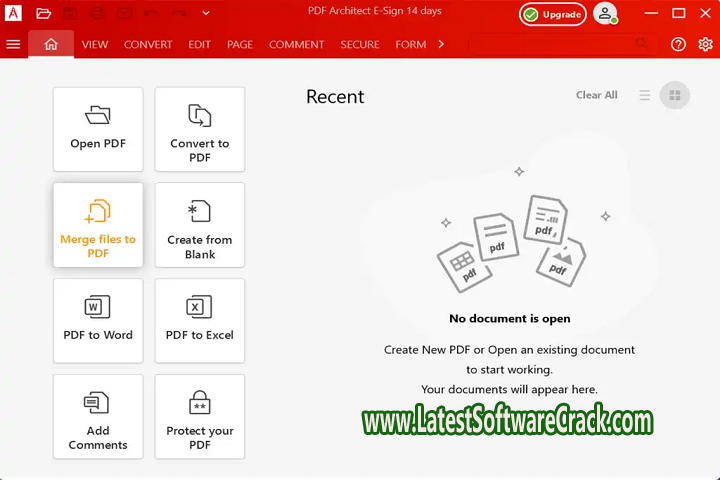
Task: Open file folder icon in title bar
Action: pyautogui.click(x=43, y=14)
